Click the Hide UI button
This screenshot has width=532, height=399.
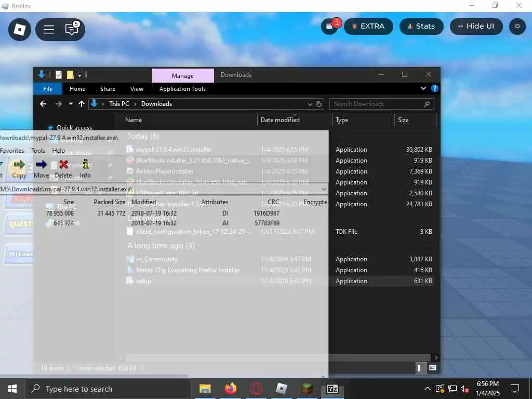[x=476, y=26]
